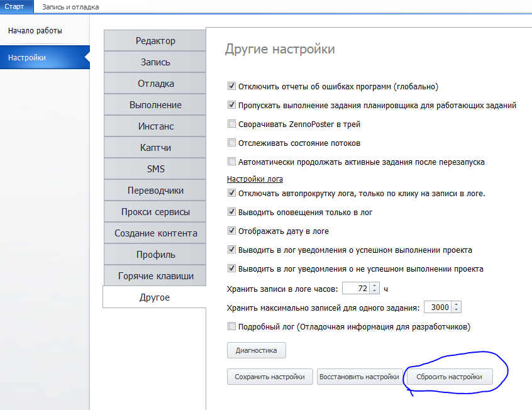Screen dimensions: 532x410
Task: Enable minimizing ZennoPoster to tray
Action: coord(231,124)
